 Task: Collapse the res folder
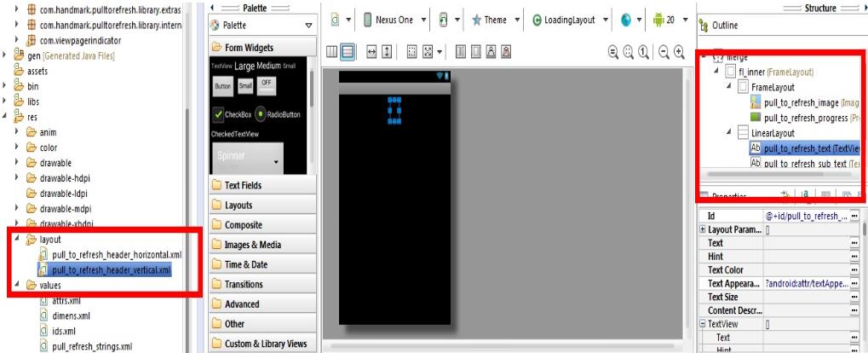pos(5,117)
